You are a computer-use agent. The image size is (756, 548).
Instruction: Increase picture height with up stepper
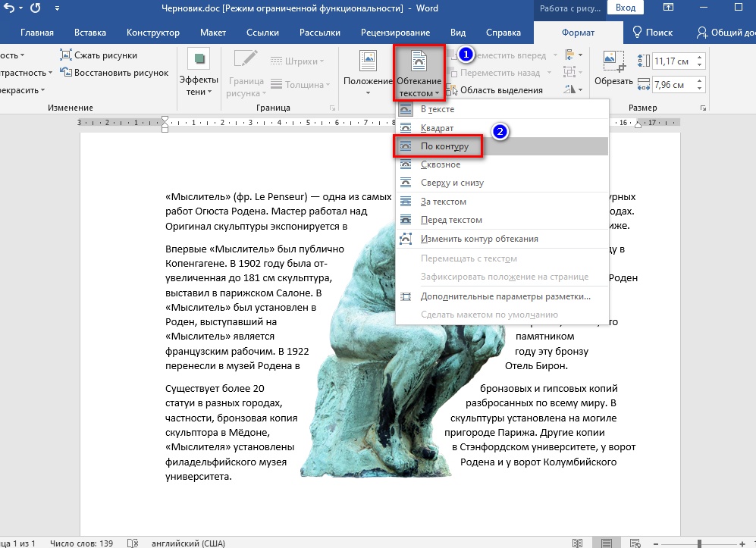[700, 58]
